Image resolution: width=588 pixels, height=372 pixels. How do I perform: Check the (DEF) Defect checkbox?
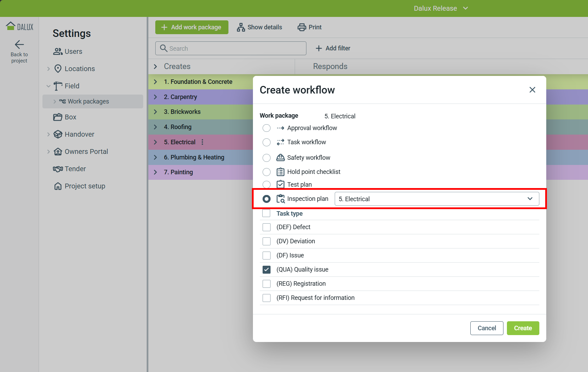pyautogui.click(x=266, y=227)
